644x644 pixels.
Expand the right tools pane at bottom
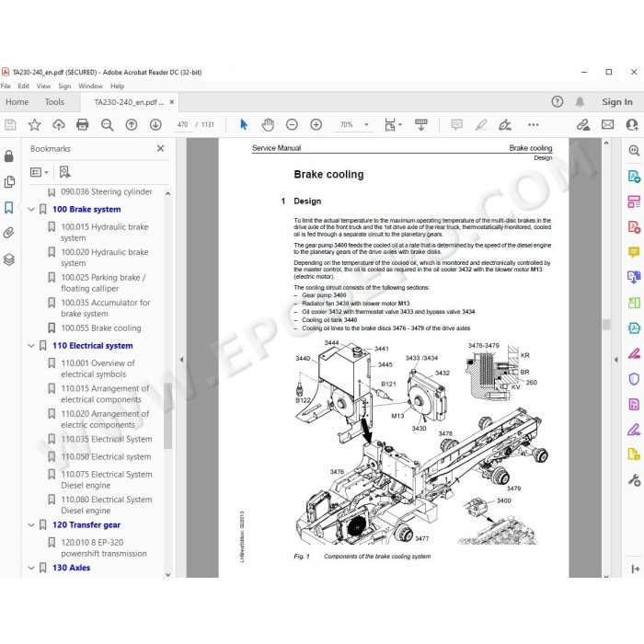coord(635,569)
